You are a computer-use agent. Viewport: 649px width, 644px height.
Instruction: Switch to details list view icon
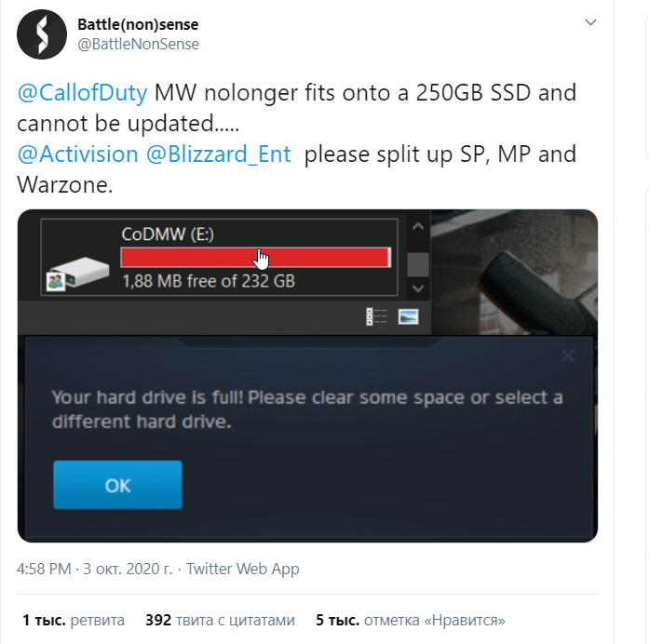[x=376, y=316]
